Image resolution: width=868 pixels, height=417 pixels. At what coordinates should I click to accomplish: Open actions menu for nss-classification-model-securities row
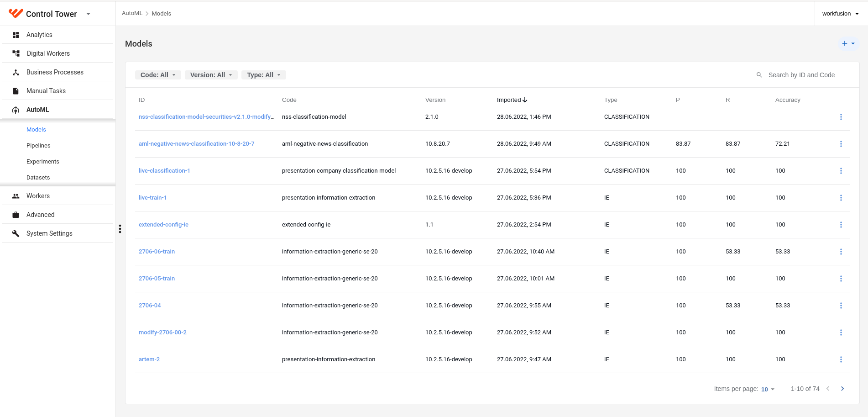coord(841,117)
